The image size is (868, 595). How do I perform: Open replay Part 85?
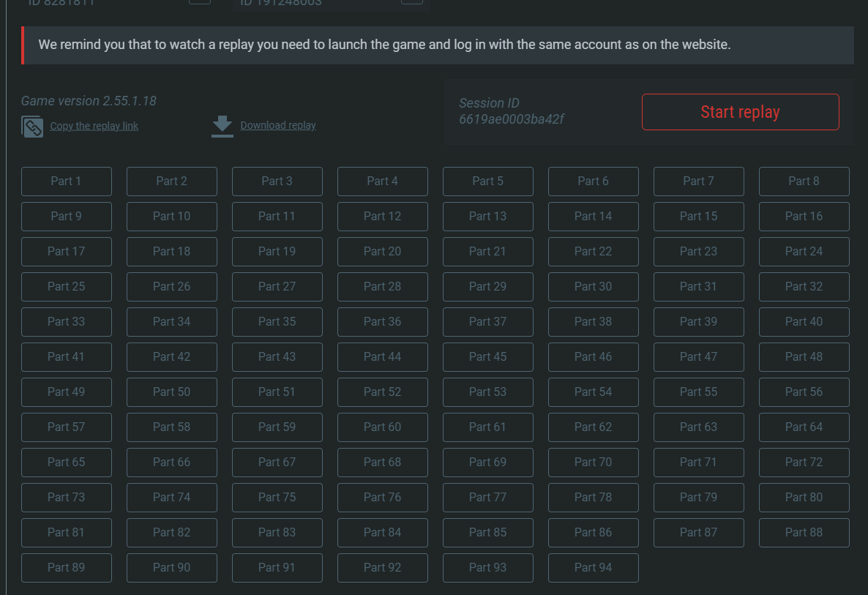click(487, 533)
